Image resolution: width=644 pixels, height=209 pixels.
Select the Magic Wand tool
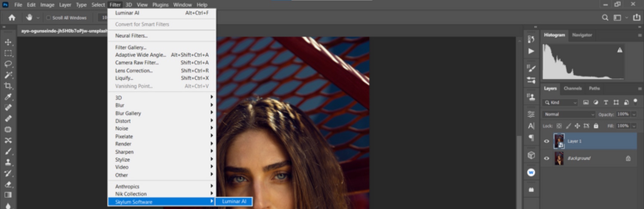click(8, 75)
